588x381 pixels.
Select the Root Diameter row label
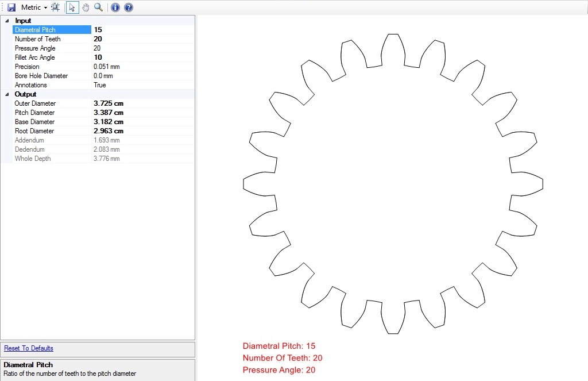tap(34, 131)
